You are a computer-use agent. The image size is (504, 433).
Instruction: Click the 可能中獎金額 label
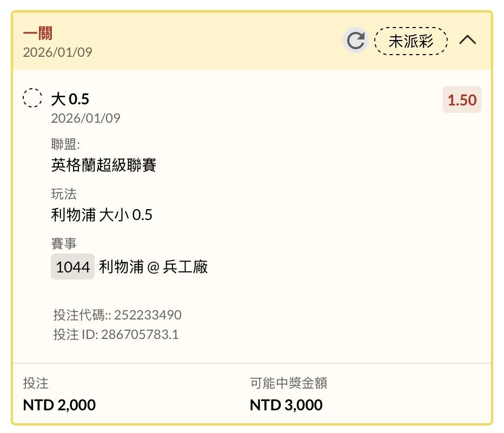(x=288, y=383)
